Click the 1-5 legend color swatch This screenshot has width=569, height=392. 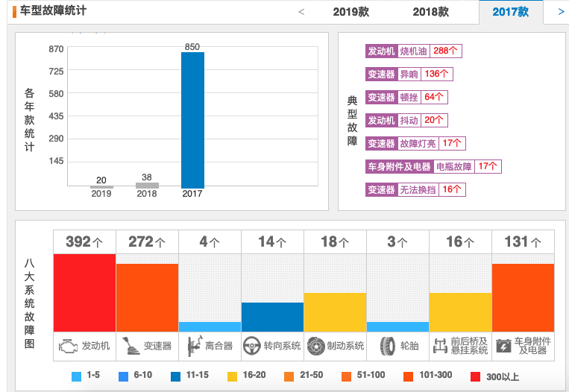tap(77, 377)
